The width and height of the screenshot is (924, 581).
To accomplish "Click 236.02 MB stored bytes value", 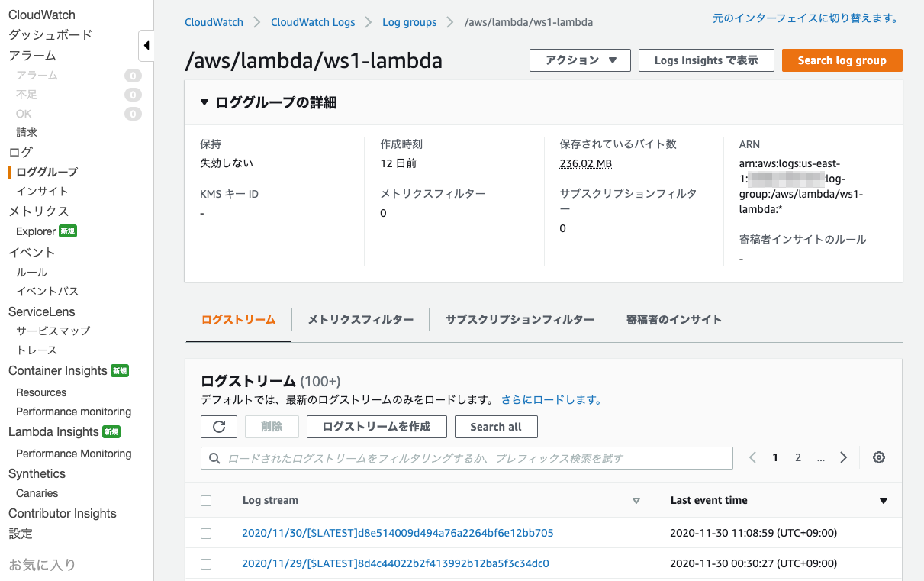I will coord(586,163).
